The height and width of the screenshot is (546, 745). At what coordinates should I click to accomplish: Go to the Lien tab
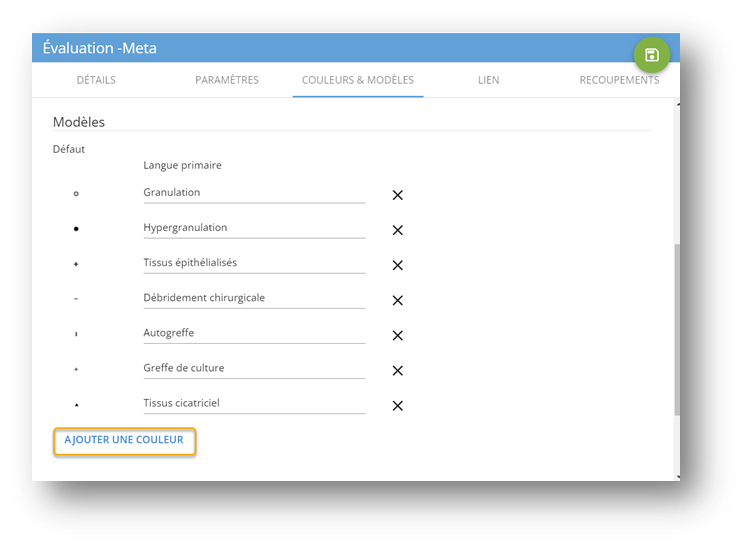488,80
